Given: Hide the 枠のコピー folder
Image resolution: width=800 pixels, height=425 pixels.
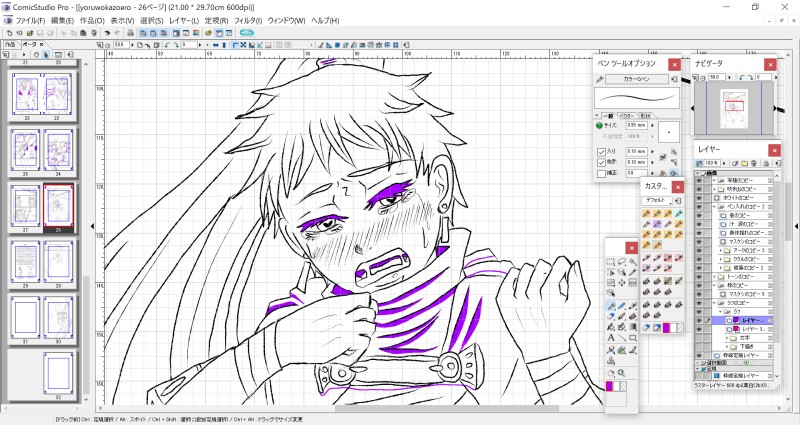Looking at the screenshot, I should click(x=699, y=285).
